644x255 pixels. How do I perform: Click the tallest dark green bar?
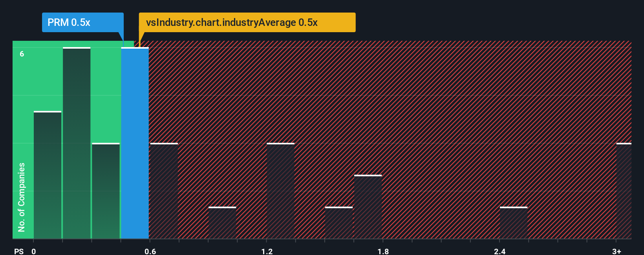pyautogui.click(x=77, y=143)
